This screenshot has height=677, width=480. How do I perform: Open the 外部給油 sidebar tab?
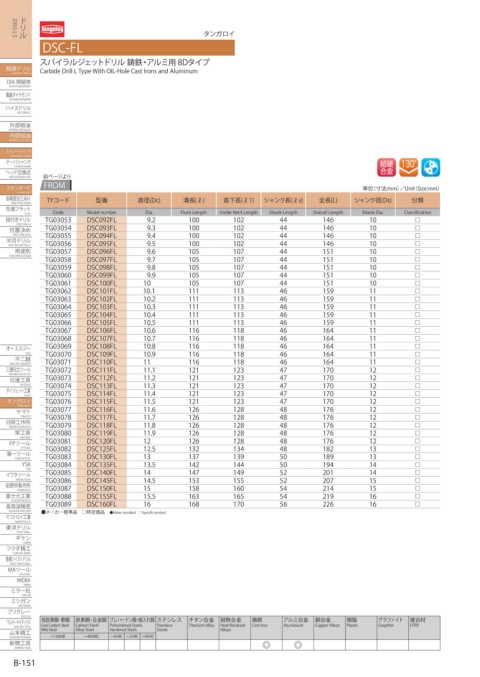coord(16,127)
